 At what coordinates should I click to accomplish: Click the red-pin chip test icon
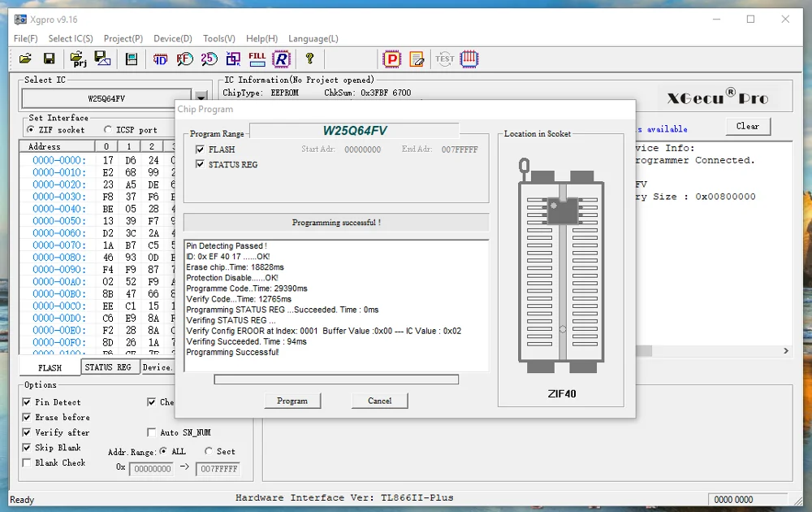coord(469,59)
